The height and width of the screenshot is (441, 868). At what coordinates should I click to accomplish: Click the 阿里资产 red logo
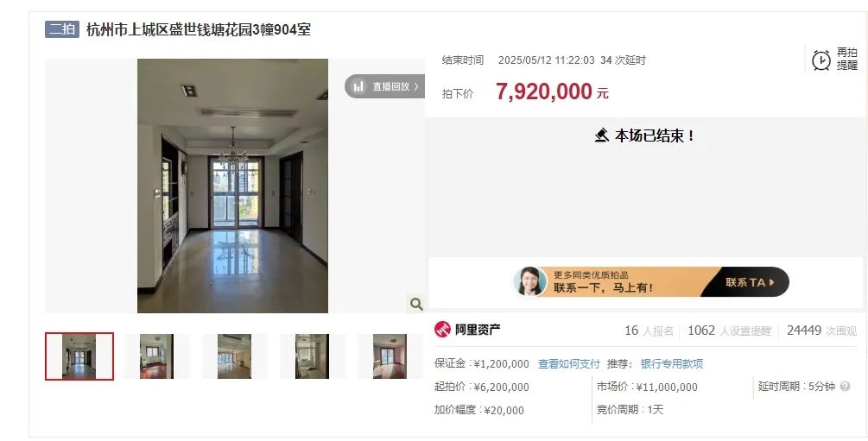[x=442, y=330]
